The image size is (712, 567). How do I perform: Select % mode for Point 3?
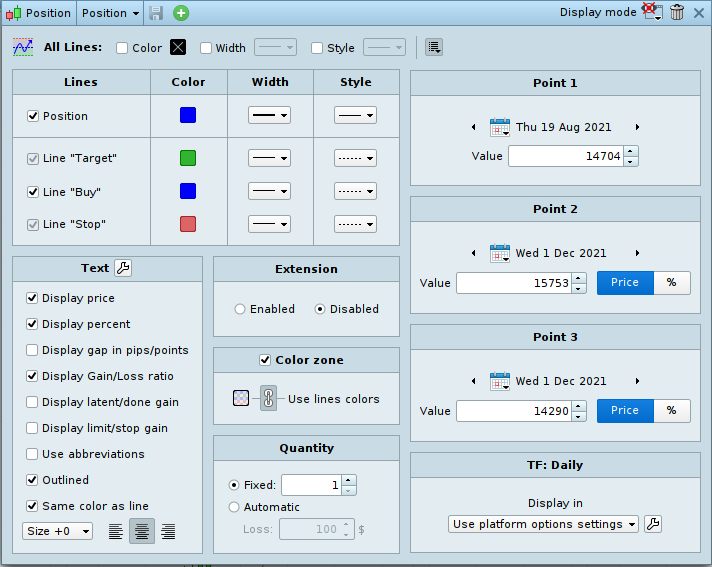point(672,411)
